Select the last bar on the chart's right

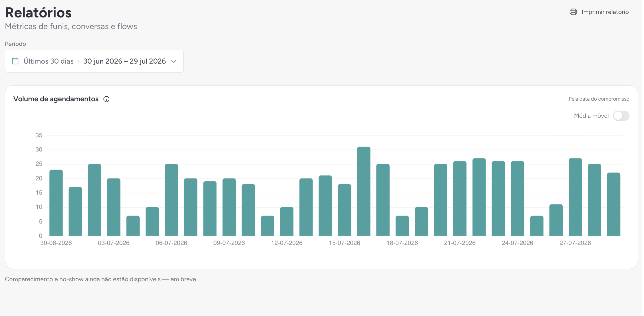pyautogui.click(x=614, y=204)
